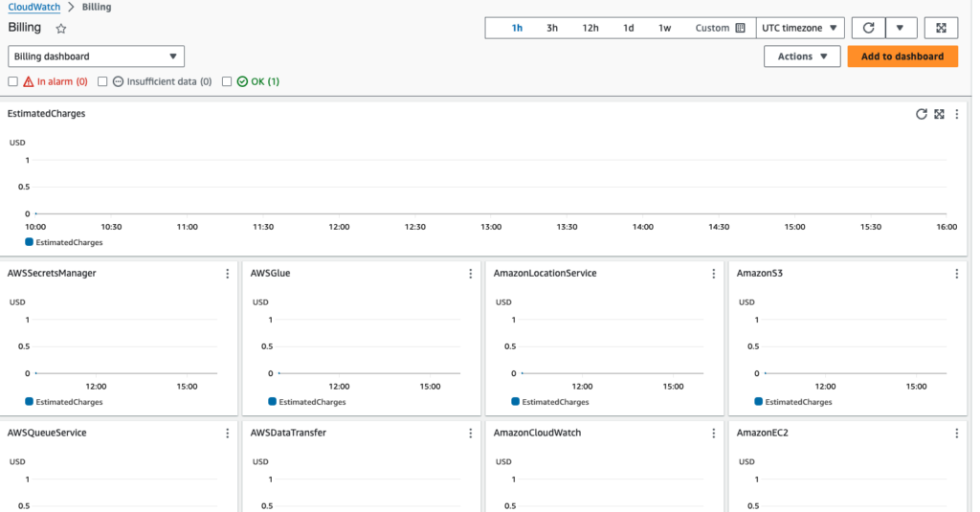This screenshot has height=512, width=980.
Task: Open the Actions dropdown menu
Action: (x=802, y=56)
